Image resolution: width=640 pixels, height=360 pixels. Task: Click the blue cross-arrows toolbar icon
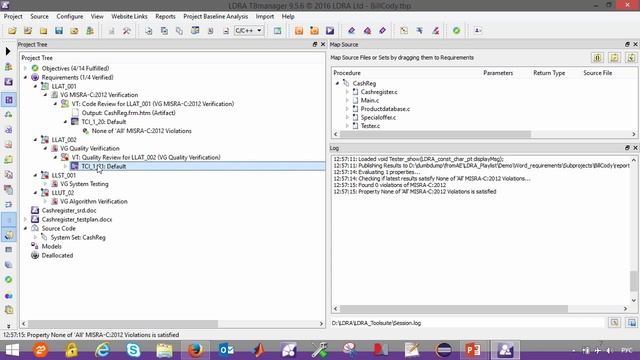420,31
